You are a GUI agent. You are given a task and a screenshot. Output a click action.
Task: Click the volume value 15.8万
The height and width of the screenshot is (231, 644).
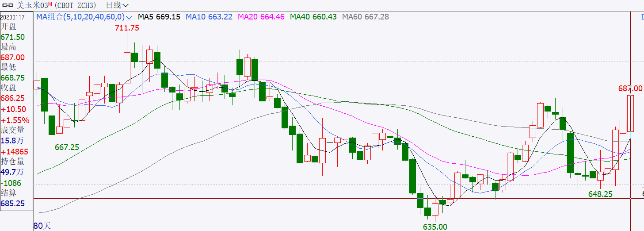coord(12,141)
